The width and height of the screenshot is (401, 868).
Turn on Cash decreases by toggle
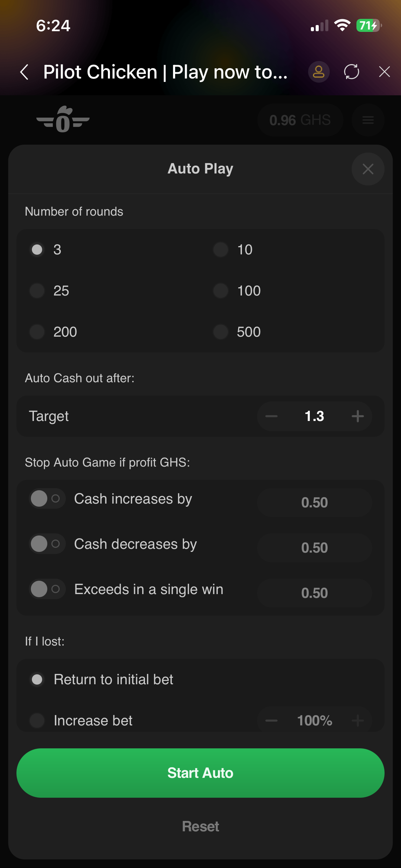pos(47,544)
